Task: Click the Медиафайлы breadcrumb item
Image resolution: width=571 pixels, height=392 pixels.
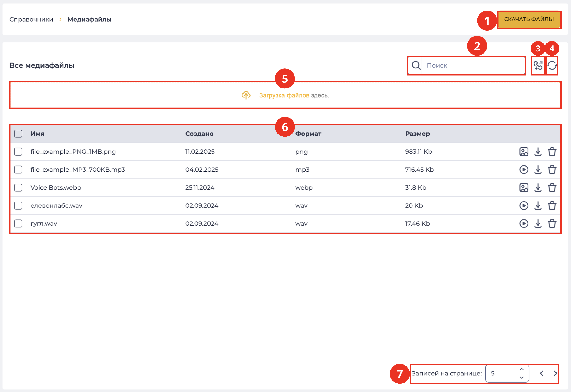Action: (89, 19)
